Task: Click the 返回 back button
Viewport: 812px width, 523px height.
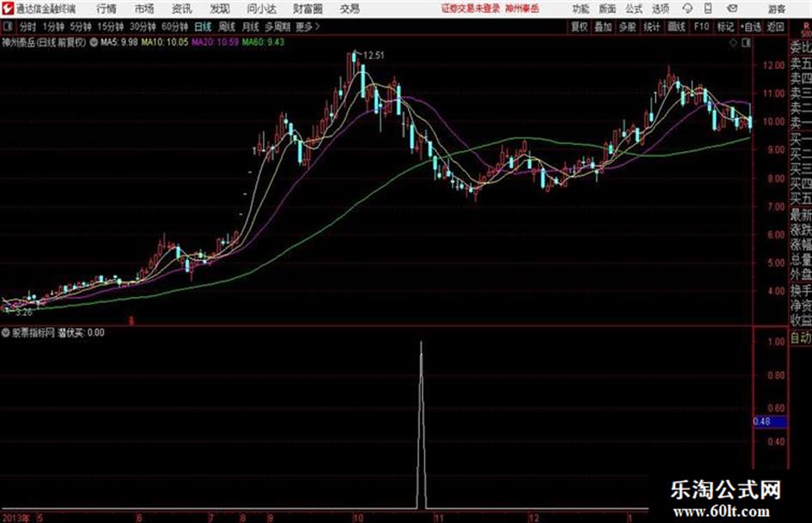Action: coord(775,27)
